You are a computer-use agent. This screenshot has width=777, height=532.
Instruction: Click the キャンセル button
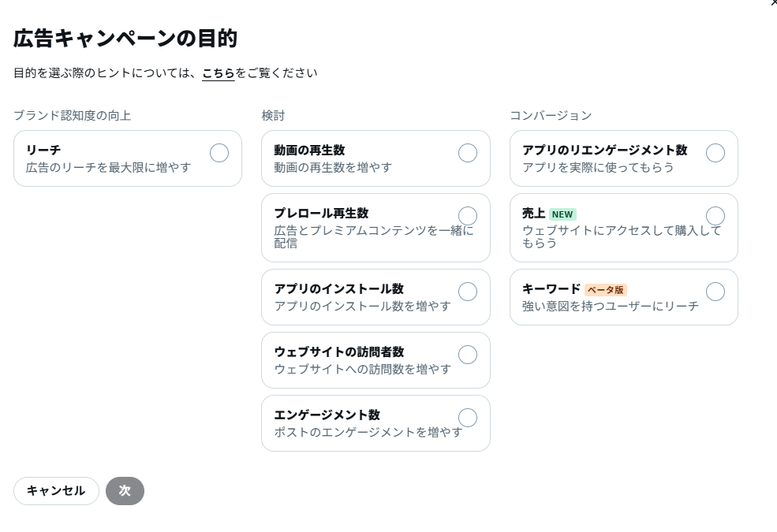56,491
